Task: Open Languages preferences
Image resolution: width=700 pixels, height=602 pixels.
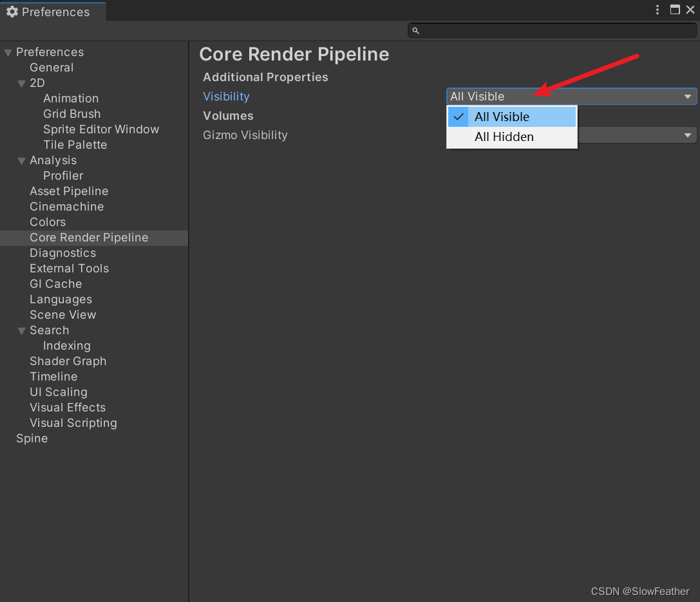Action: (61, 299)
